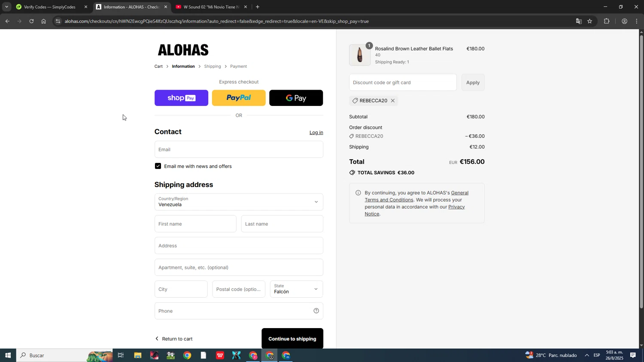Image resolution: width=644 pixels, height=362 pixels.
Task: Continue to shipping button
Action: [x=292, y=339]
